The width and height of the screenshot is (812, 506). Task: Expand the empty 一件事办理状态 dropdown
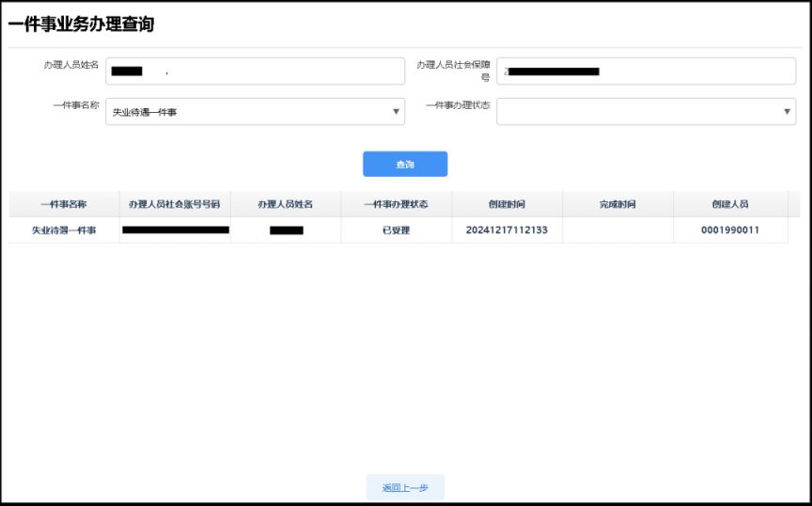point(646,112)
